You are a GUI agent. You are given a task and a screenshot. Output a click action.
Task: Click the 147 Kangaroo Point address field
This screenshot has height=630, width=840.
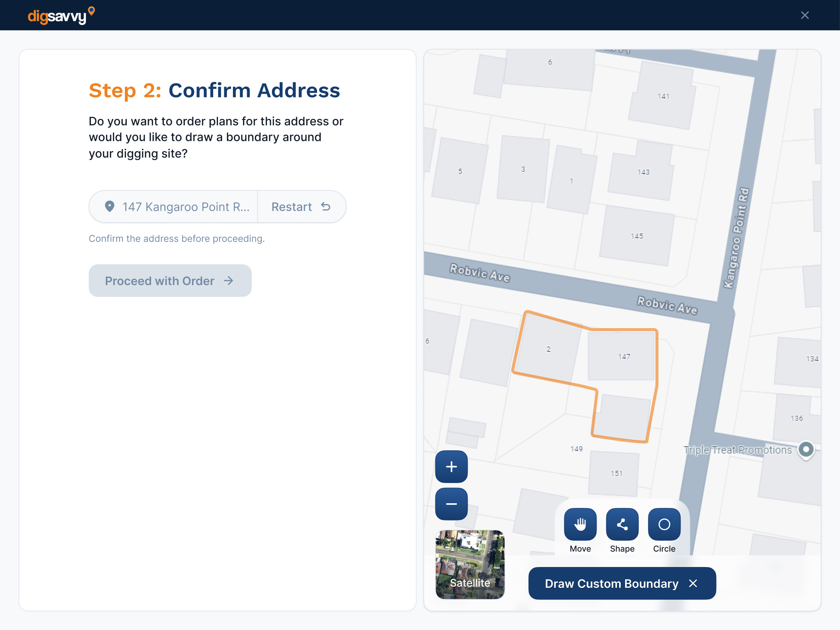coord(185,207)
